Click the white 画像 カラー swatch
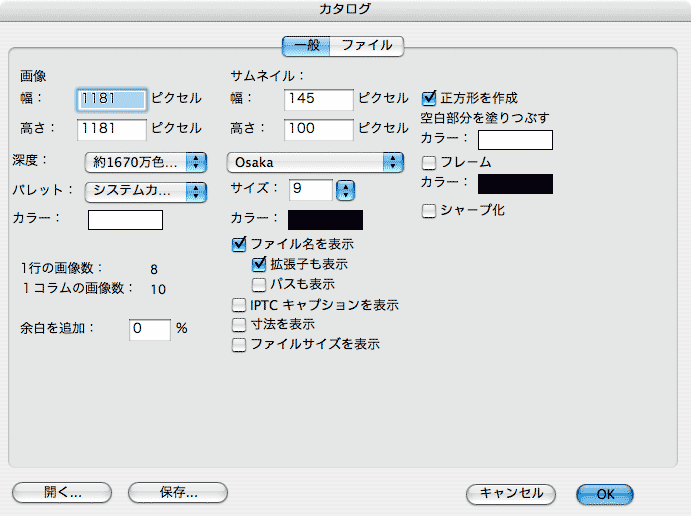The height and width of the screenshot is (516, 691). [126, 220]
